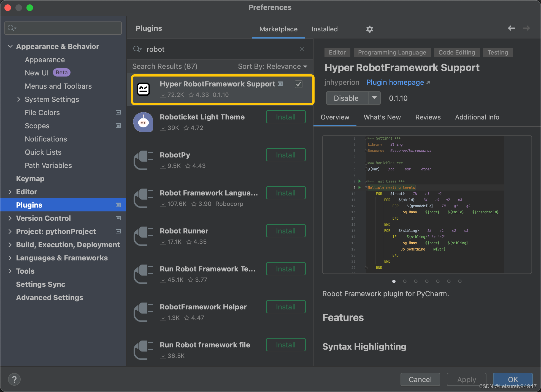
Task: Install the RobotPy plugin
Action: tap(286, 155)
